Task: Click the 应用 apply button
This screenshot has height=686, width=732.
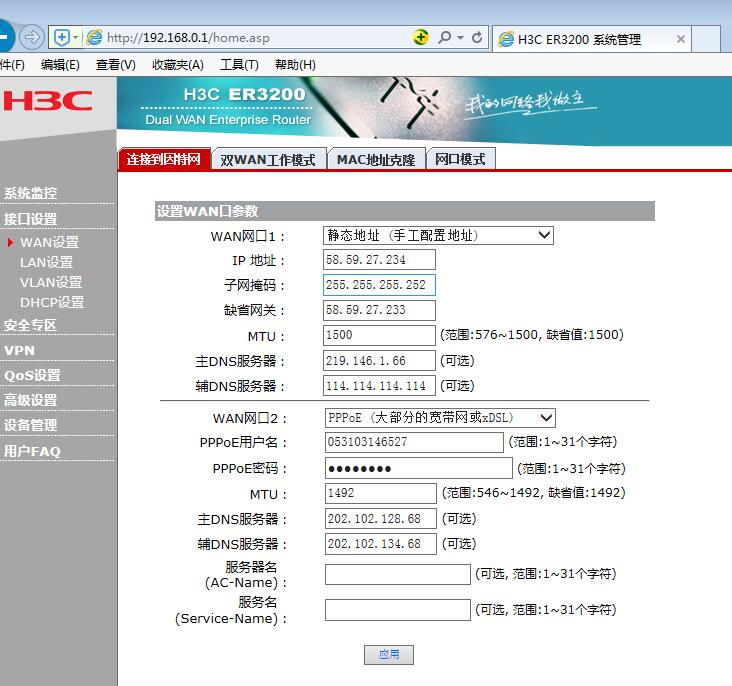Action: (x=389, y=655)
